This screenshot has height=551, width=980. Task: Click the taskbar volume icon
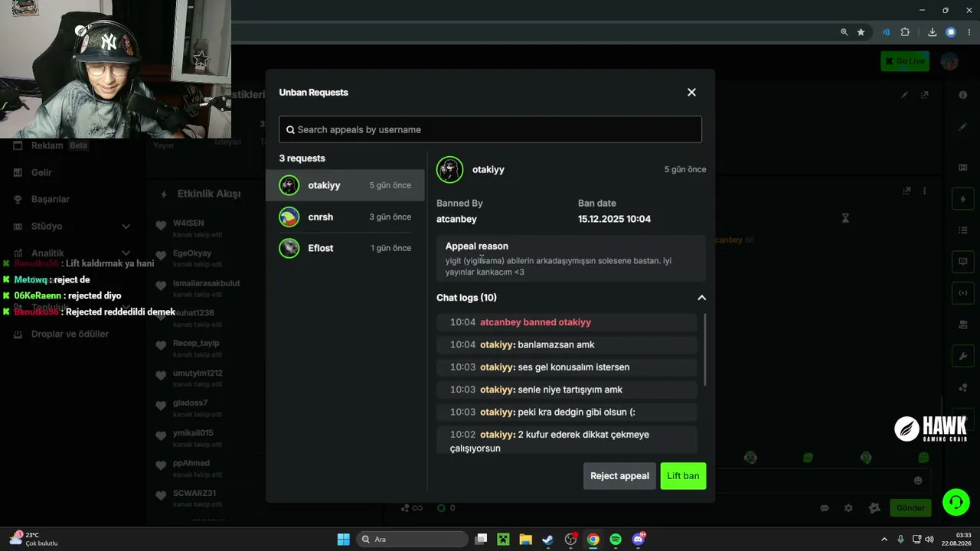click(x=929, y=540)
